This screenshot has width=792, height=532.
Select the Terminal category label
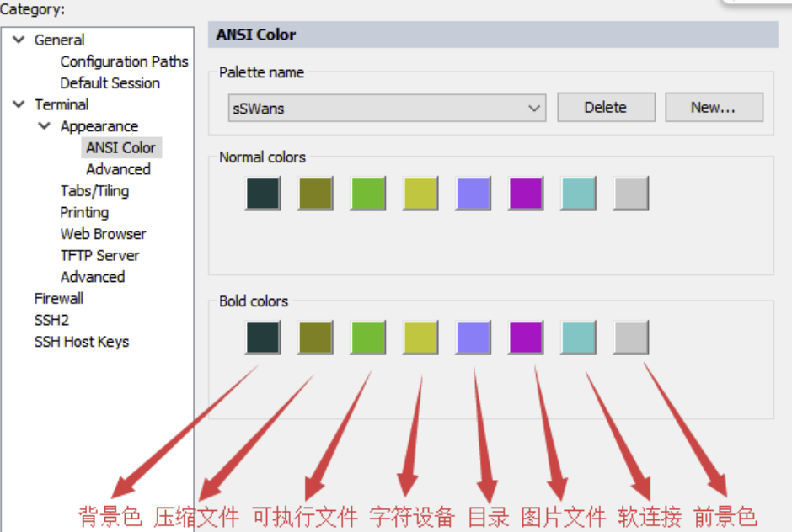click(62, 104)
